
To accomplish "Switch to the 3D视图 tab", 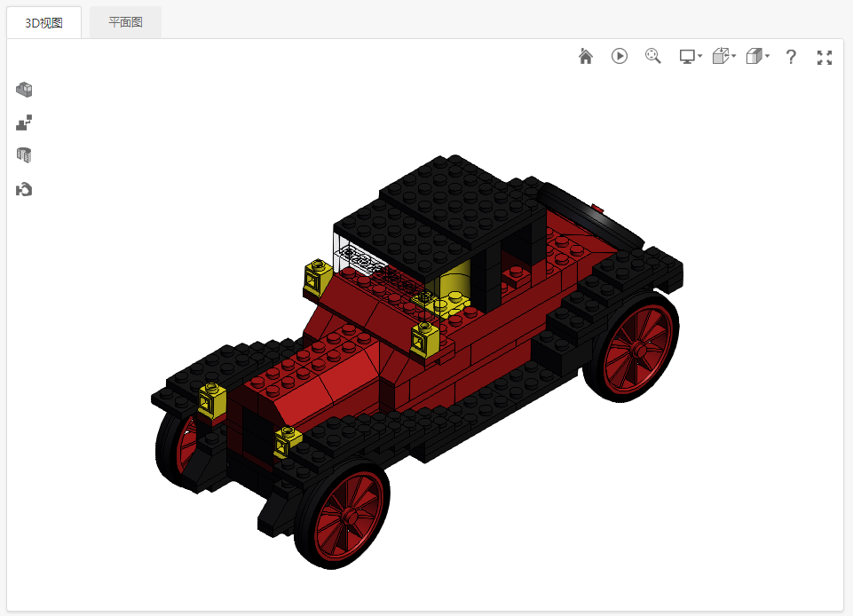I will [x=44, y=23].
